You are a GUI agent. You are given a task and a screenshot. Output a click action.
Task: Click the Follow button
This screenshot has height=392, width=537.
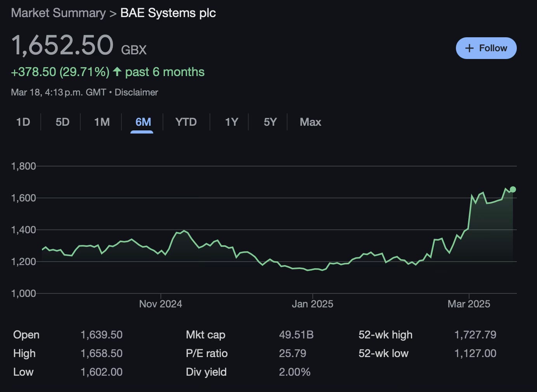click(x=486, y=48)
